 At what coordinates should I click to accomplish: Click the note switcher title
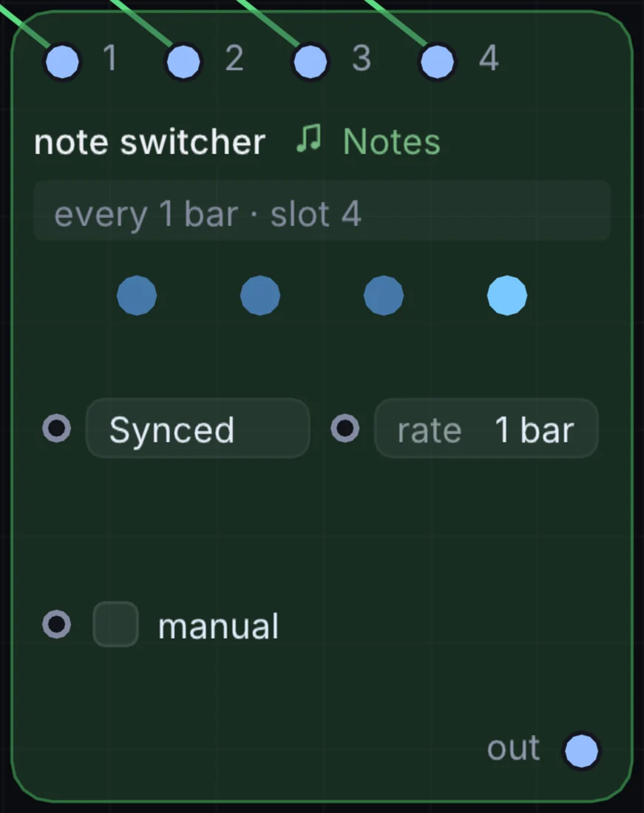point(150,142)
